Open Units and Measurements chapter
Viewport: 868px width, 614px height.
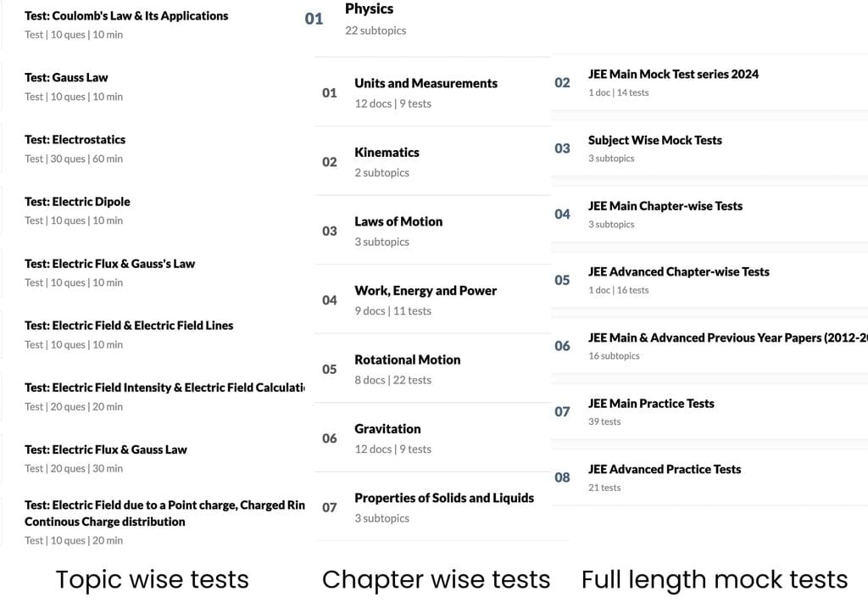[426, 84]
